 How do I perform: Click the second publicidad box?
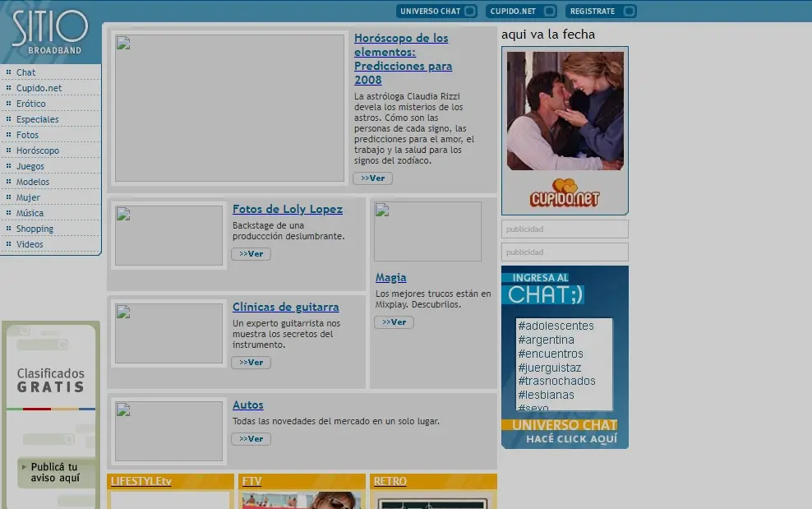tap(565, 252)
